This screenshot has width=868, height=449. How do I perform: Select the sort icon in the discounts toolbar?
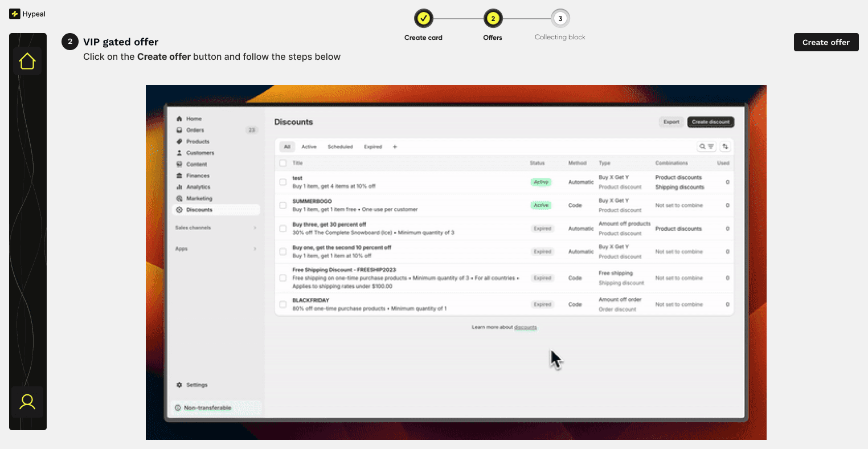[x=726, y=146]
